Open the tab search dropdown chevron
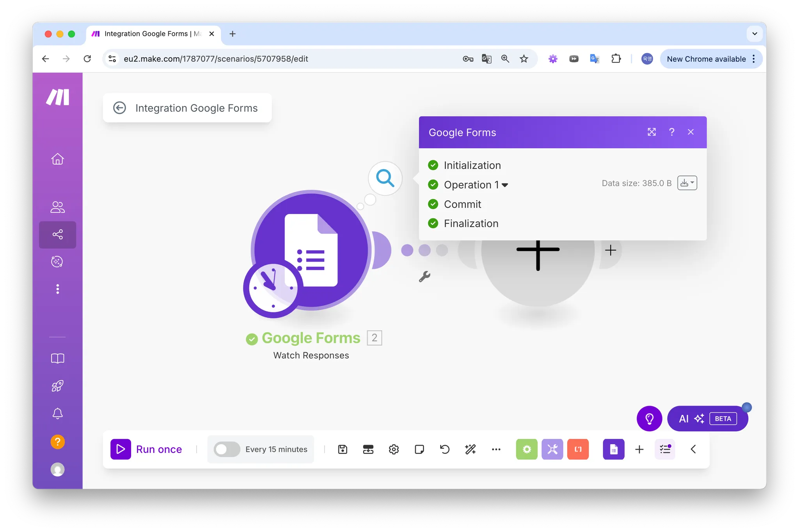This screenshot has height=532, width=799. (x=755, y=34)
